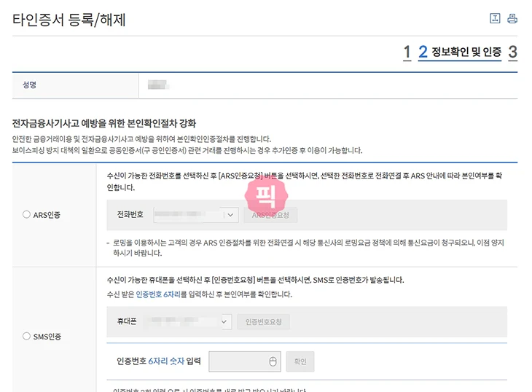Select the ARS인증 radio button

click(27, 215)
